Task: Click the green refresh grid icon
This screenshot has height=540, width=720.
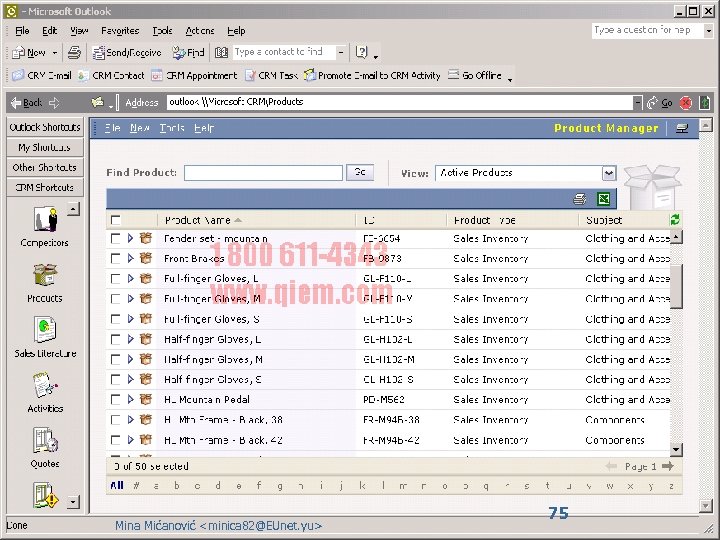Action: point(675,220)
